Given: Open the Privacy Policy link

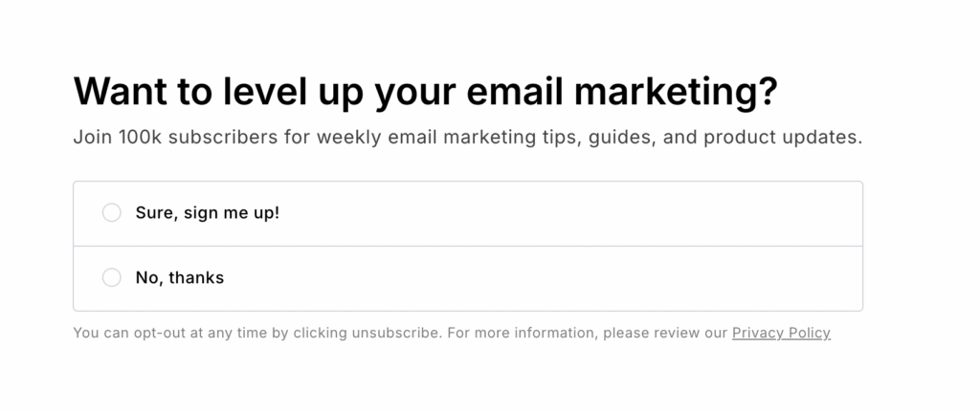Looking at the screenshot, I should pyautogui.click(x=781, y=334).
